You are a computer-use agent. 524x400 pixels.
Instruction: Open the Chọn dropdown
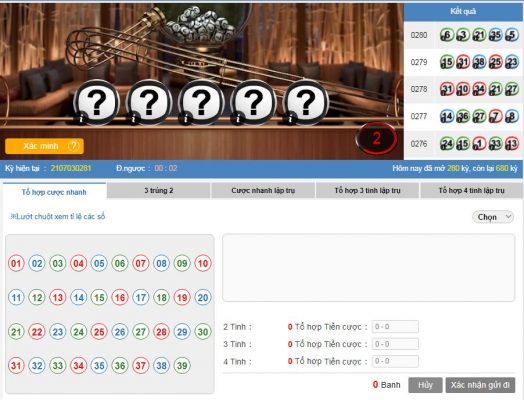coord(493,217)
